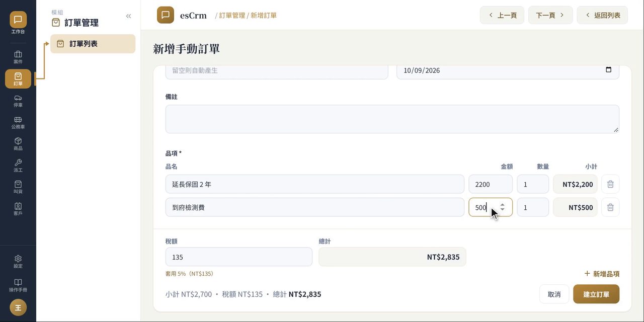The height and width of the screenshot is (322, 644).
Task: Edit the amount field 2200
Action: tap(491, 184)
